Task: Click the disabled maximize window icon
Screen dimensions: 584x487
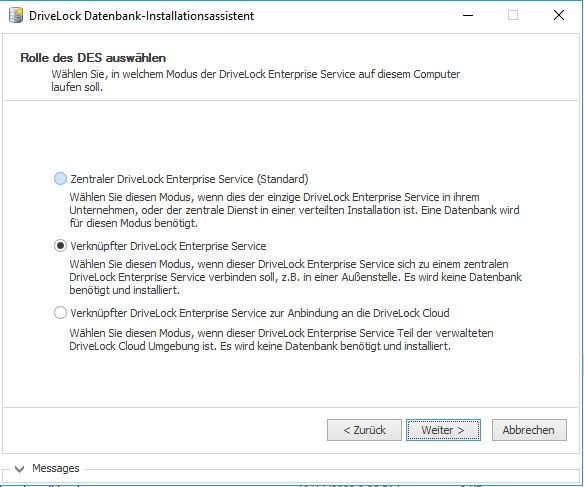Action: click(513, 15)
